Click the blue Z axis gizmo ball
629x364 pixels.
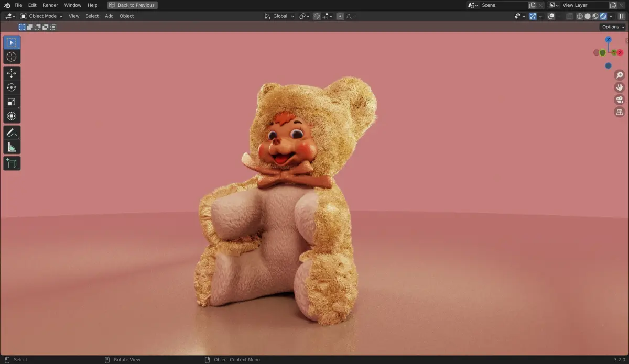pos(608,40)
